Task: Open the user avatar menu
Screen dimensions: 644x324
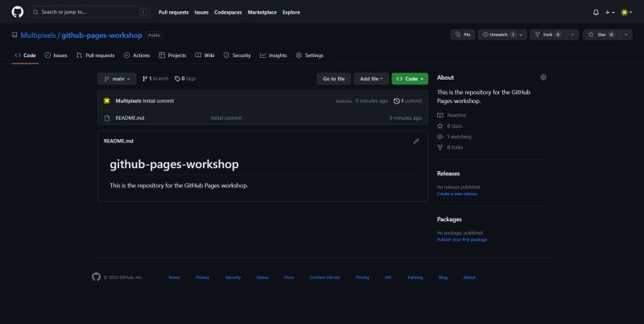Action: tap(626, 12)
